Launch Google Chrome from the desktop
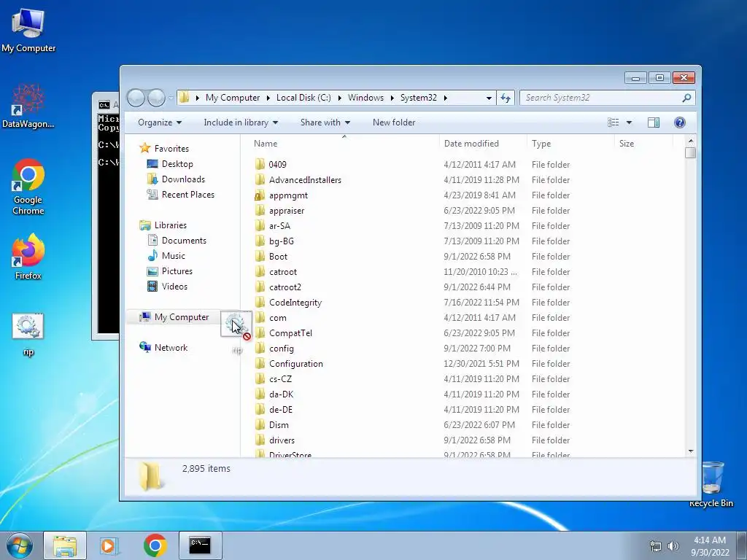This screenshot has width=747, height=560. [x=28, y=187]
